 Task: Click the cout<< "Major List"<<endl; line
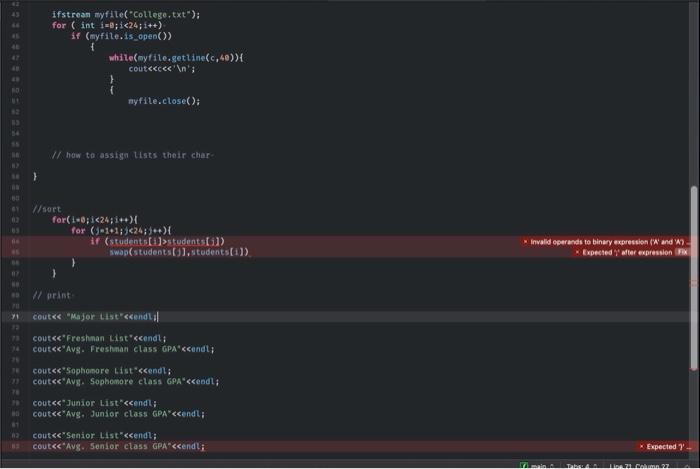[95, 317]
